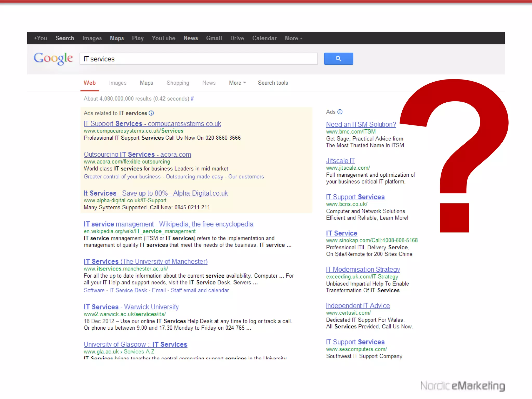The image size is (532, 399).
Task: Open IT Services University of Manchester link
Action: (x=145, y=261)
